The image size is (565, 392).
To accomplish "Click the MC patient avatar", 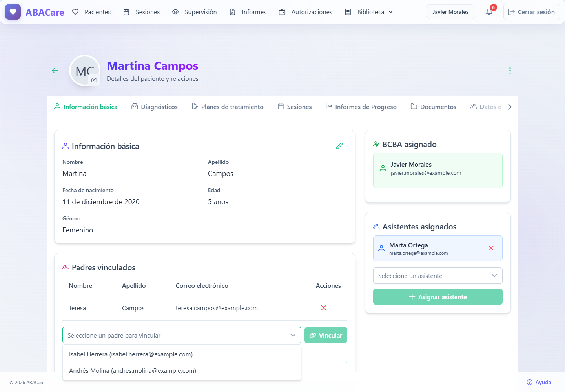I will (x=85, y=71).
